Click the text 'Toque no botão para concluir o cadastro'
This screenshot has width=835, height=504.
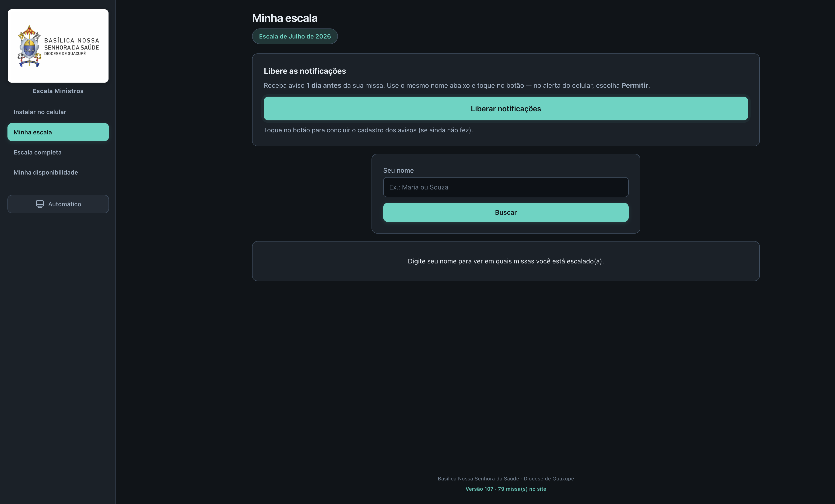pos(368,130)
